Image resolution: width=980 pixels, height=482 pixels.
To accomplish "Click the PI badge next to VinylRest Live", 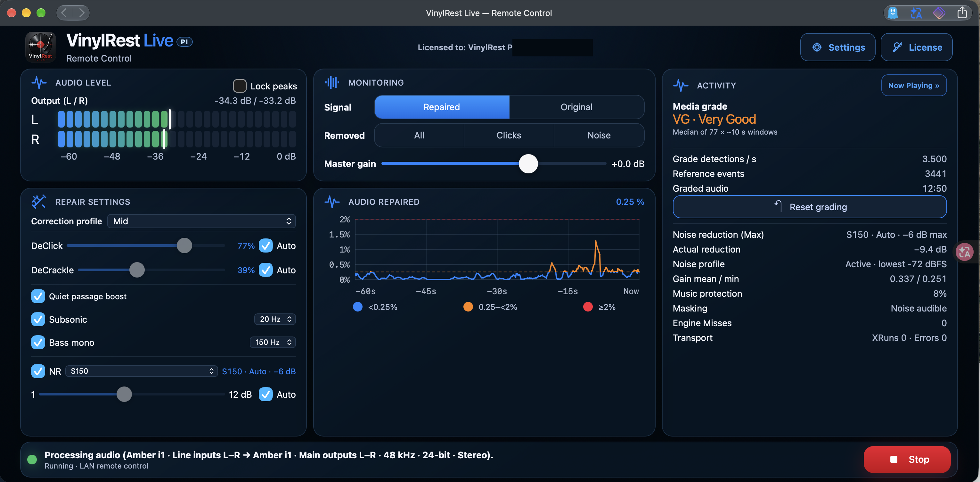I will (x=184, y=42).
